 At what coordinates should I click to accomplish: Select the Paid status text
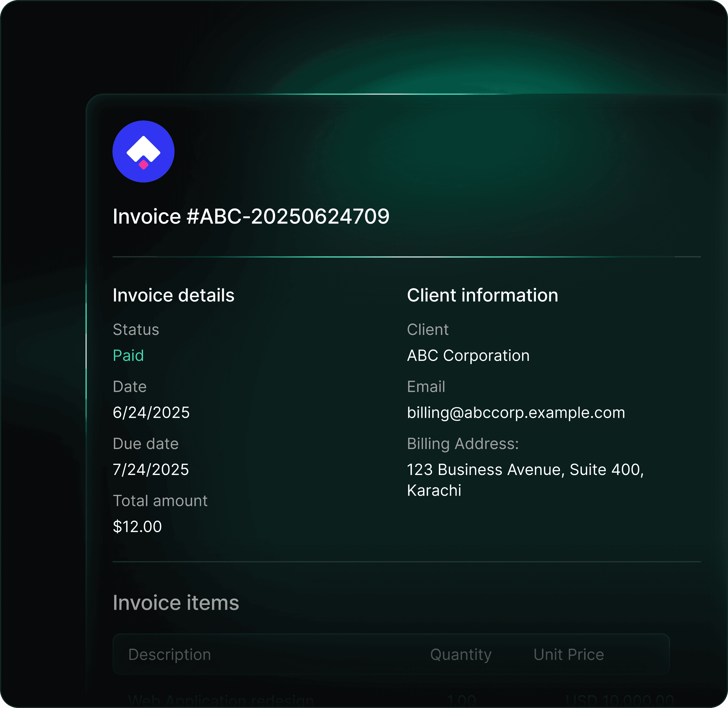coord(128,355)
